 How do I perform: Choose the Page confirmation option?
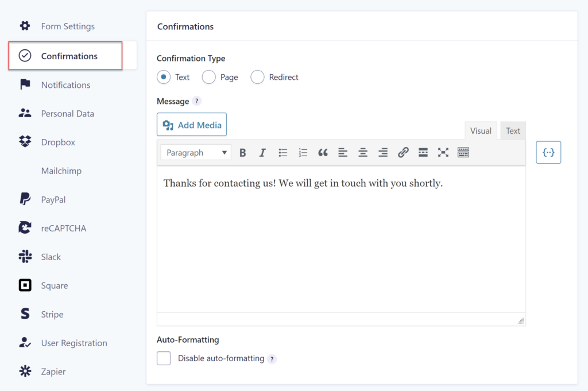point(208,76)
